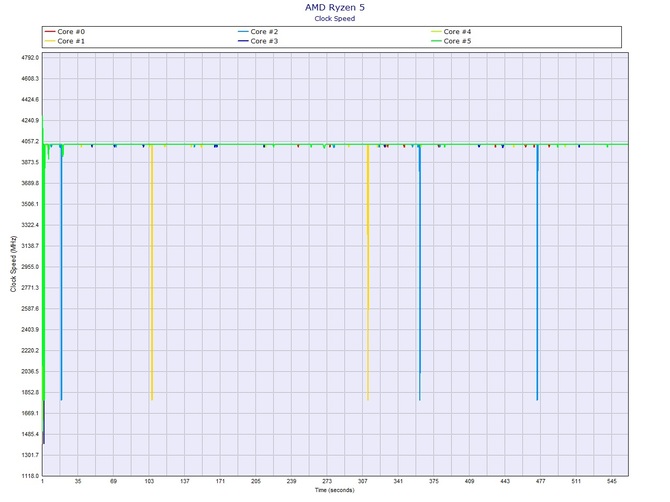The image size is (670, 502).
Task: Click the 443 tick on the time axis
Action: (505, 481)
